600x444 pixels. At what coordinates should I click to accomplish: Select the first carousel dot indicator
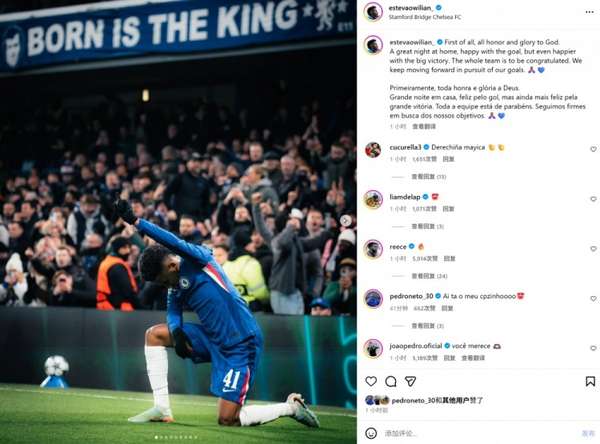(x=156, y=437)
